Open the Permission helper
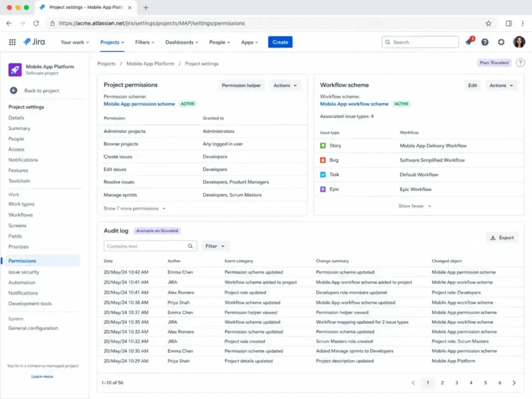This screenshot has width=532, height=399. pos(241,85)
